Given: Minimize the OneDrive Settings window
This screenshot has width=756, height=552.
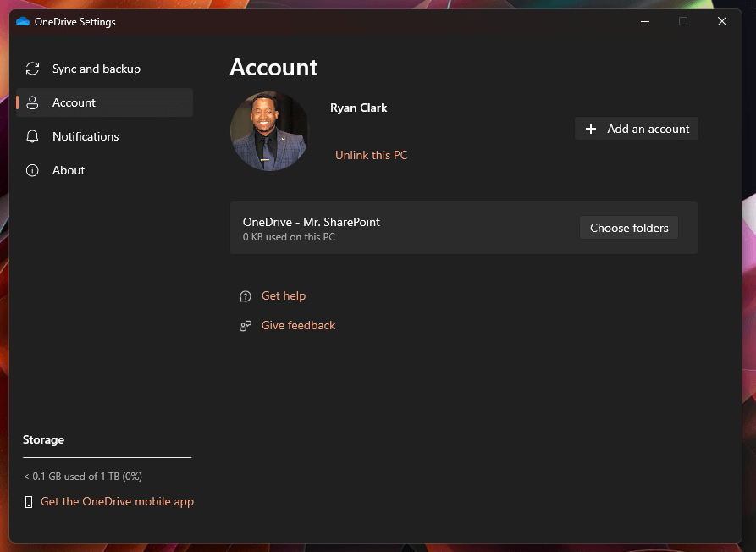Looking at the screenshot, I should 645,22.
